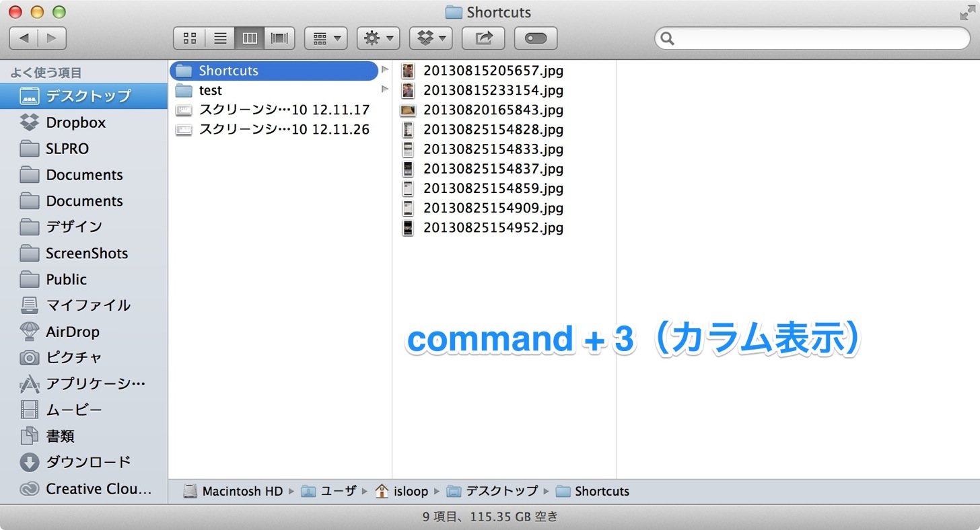Switch to list view
This screenshot has width=980, height=530.
coord(219,38)
